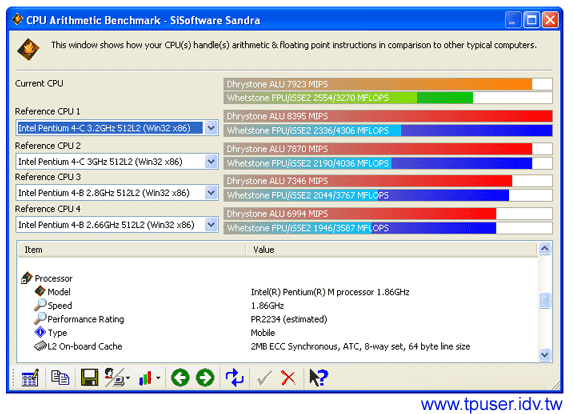Click the grey checkmark OK icon

tap(264, 378)
